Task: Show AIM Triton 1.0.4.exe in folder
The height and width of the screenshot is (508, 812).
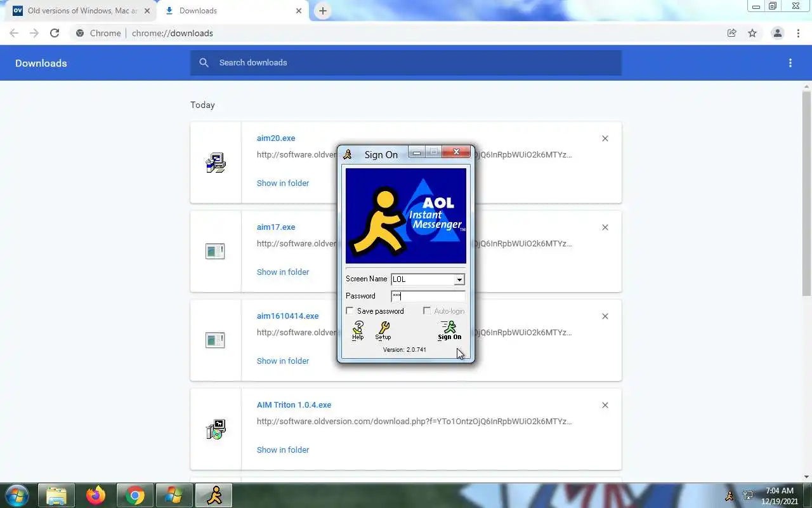Action: tap(283, 450)
